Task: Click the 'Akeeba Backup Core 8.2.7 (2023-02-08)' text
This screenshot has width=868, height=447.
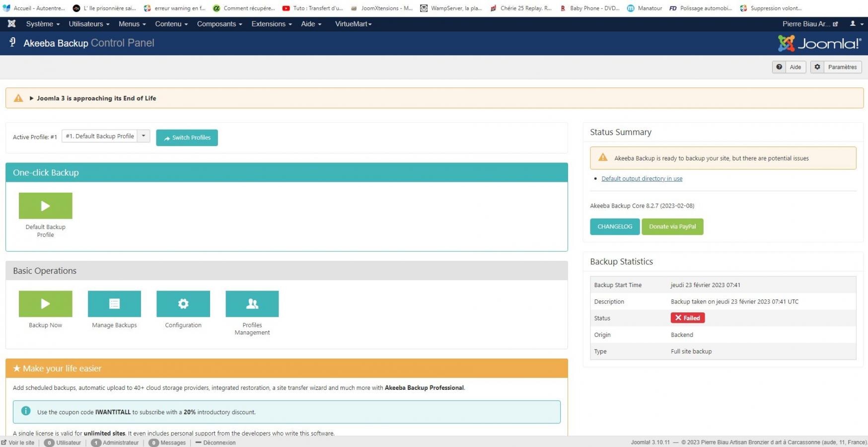Action: coord(642,206)
